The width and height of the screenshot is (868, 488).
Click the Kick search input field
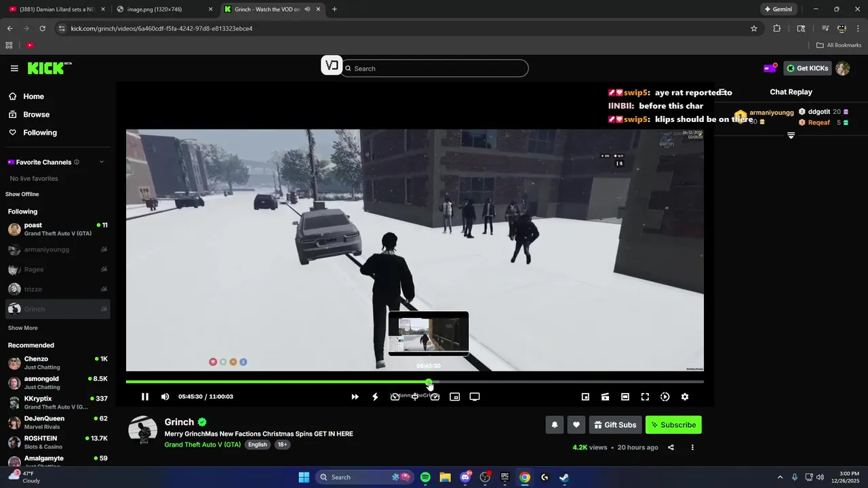(x=435, y=68)
